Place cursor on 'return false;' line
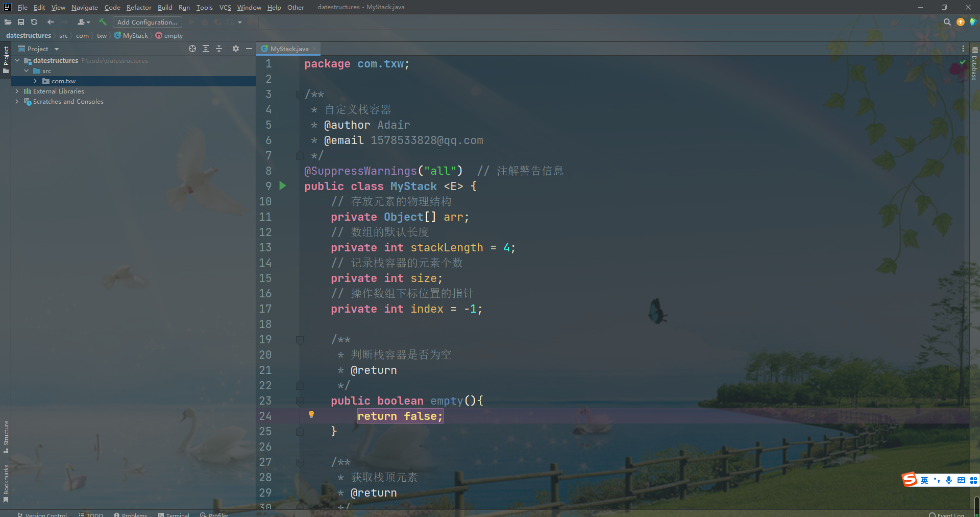Viewport: 980px width, 517px height. pyautogui.click(x=400, y=416)
